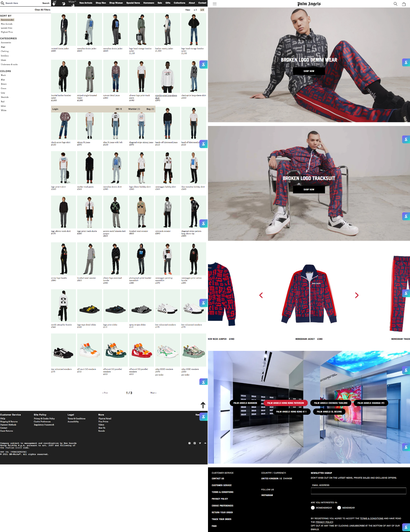Click the newsletter Email Address field

tap(358, 491)
